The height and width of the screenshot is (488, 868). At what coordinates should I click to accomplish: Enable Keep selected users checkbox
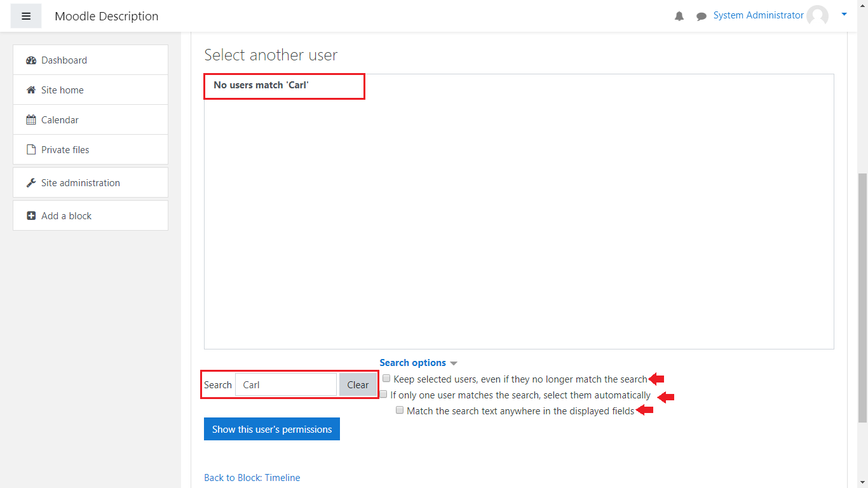[x=386, y=379]
